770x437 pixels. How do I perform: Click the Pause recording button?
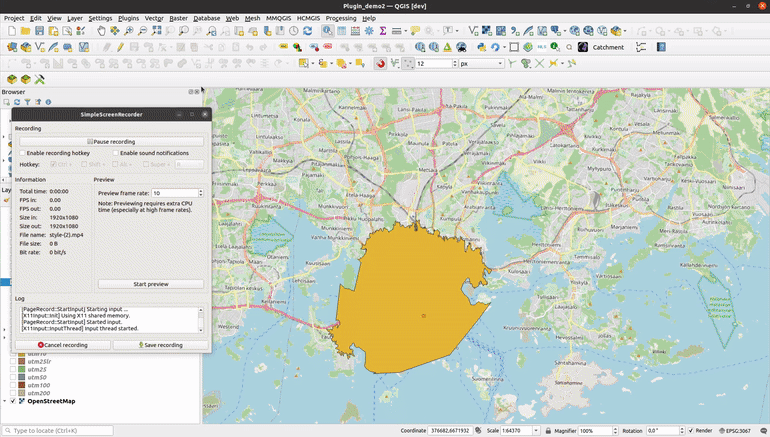[x=111, y=141]
